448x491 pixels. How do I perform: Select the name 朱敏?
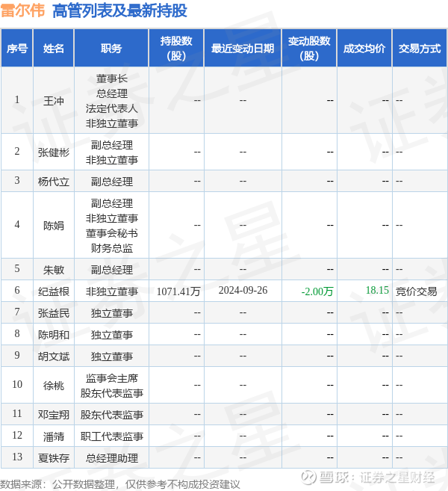point(54,270)
